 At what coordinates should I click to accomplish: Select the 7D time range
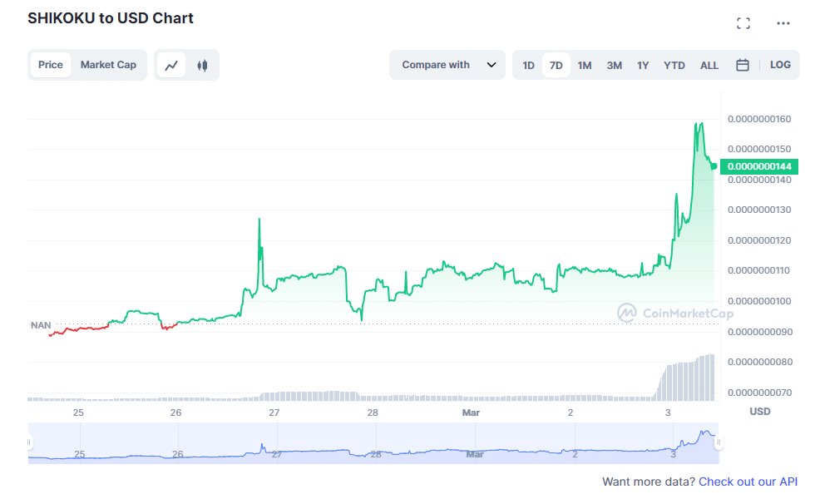tap(556, 65)
